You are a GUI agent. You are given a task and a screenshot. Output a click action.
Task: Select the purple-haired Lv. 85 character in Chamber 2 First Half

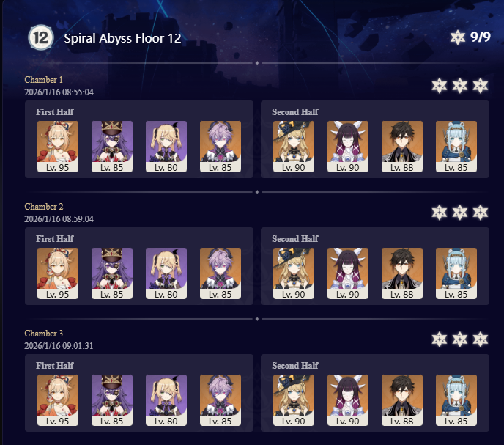point(220,273)
